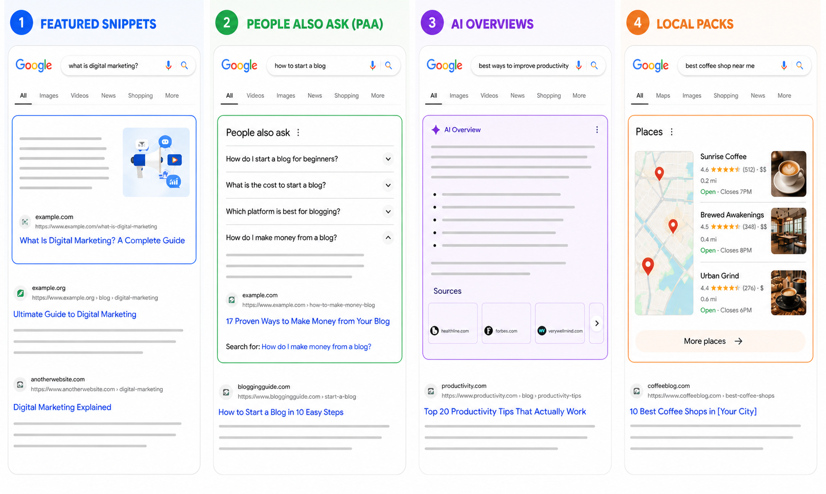Click the anotherwebsite.com favicon
The width and height of the screenshot is (826, 494).
click(x=20, y=384)
